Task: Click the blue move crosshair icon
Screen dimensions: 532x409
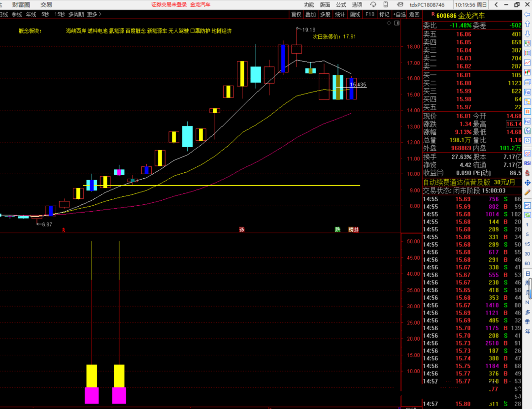Action: [527, 182]
